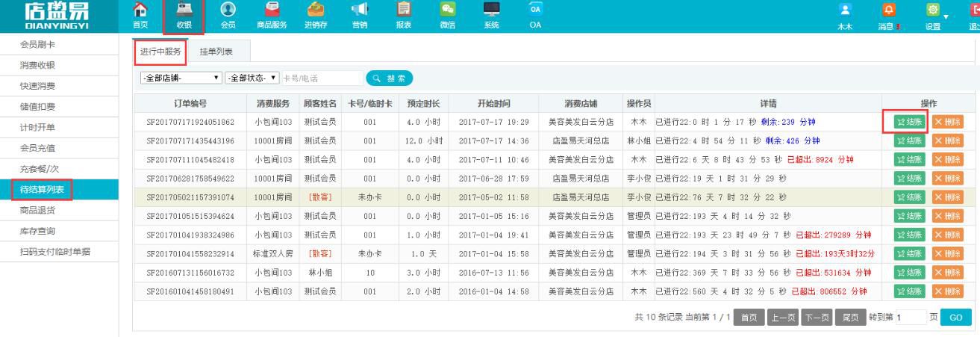This screenshot has height=337, width=980.
Task: Click customer name 林小姐 in table
Action: (321, 273)
